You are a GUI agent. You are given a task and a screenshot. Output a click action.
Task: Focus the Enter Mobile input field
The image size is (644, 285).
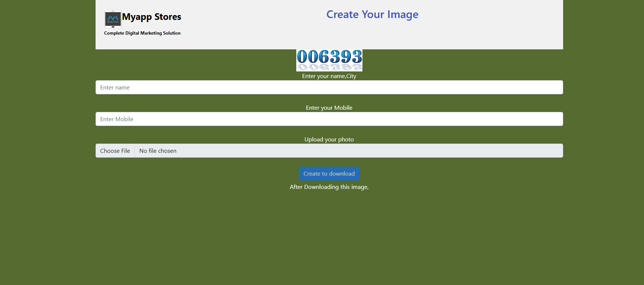[329, 119]
